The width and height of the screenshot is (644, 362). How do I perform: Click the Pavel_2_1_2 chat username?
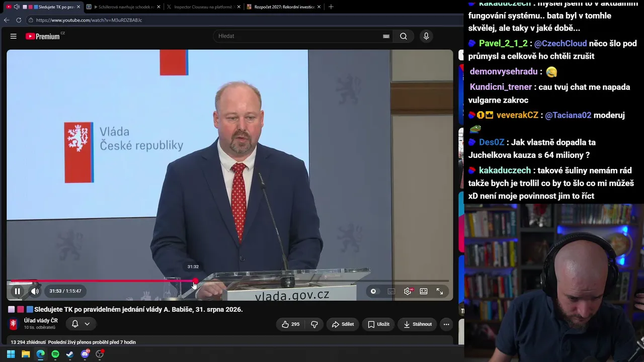503,44
